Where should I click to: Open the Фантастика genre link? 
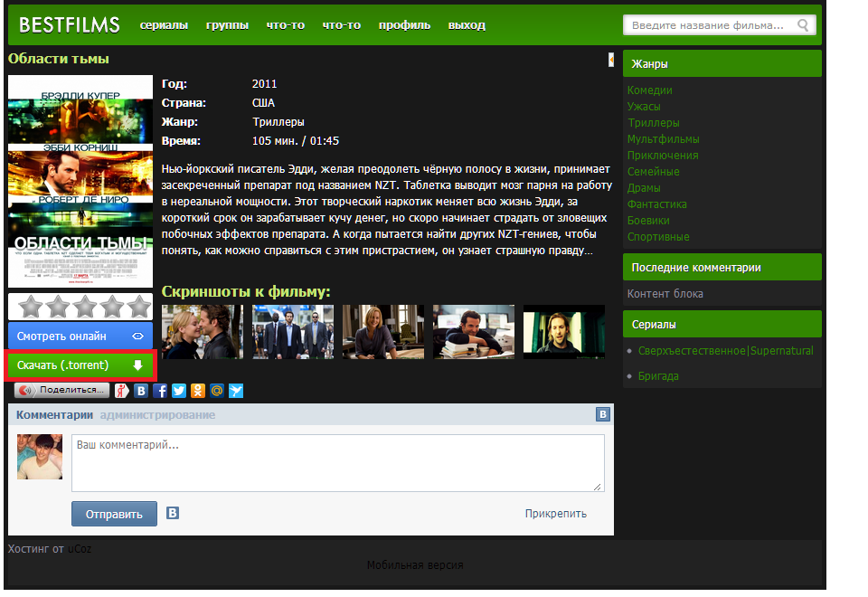(x=657, y=204)
